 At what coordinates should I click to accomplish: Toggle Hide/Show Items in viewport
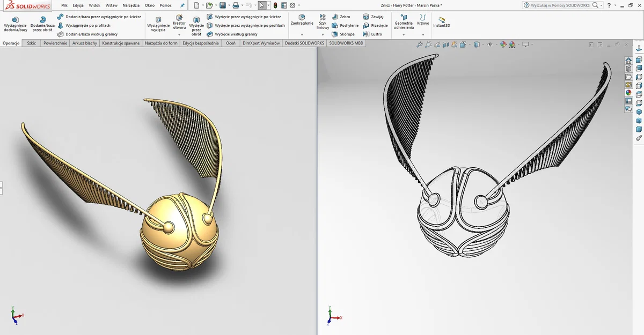click(490, 44)
